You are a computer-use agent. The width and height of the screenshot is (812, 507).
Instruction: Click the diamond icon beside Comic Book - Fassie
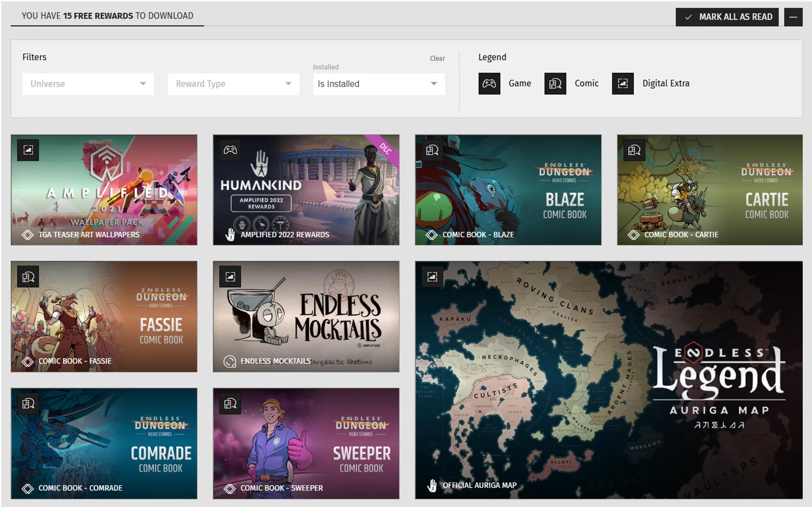click(27, 362)
